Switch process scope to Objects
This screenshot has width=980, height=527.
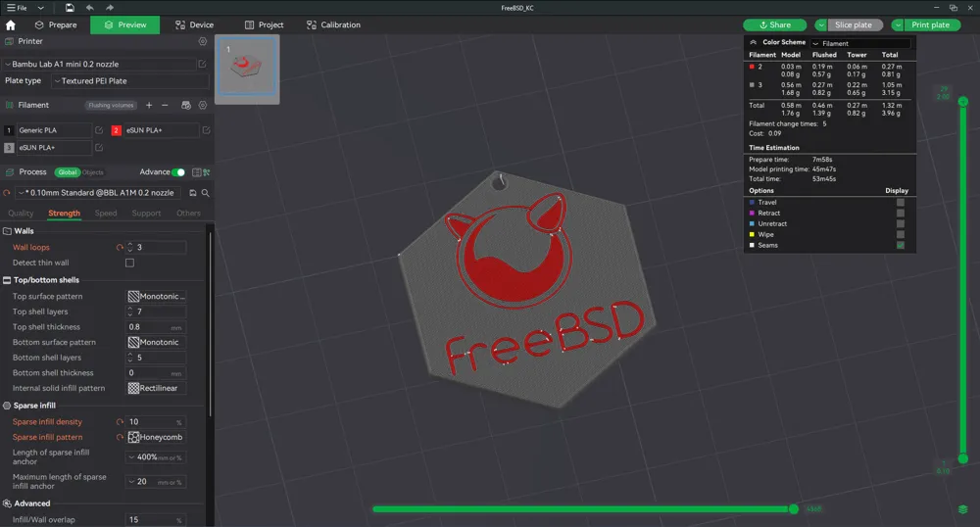tap(92, 172)
